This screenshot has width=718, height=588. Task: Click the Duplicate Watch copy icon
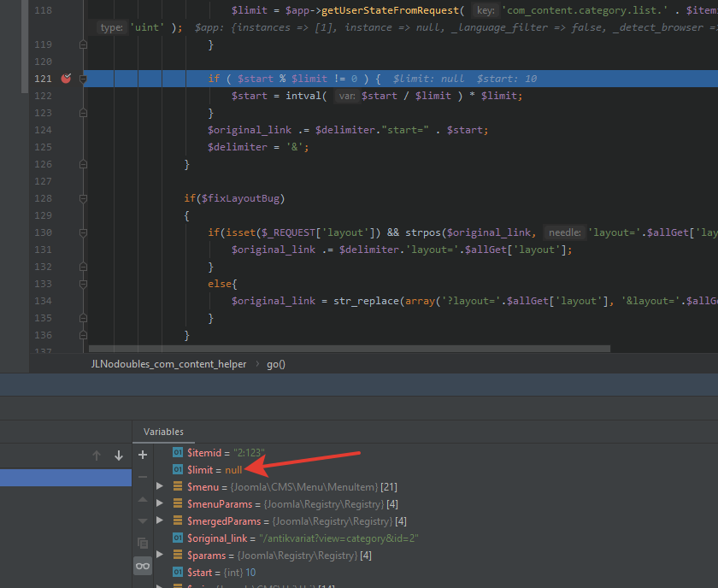coord(143,543)
